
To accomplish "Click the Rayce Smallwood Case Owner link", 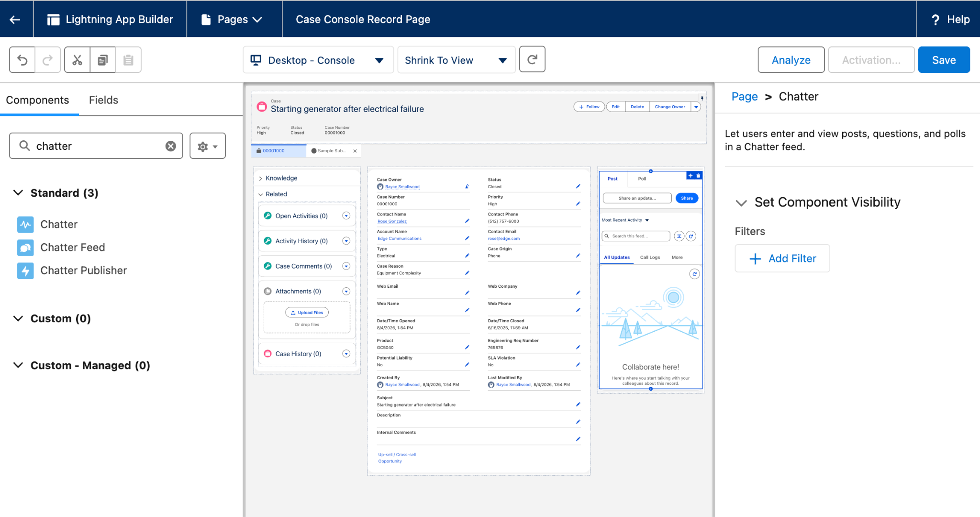I will pos(402,187).
